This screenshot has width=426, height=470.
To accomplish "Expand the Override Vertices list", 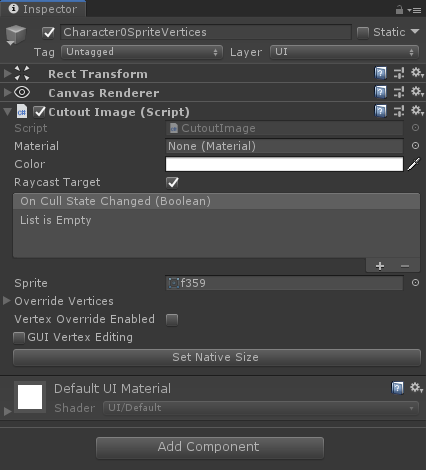I will point(7,301).
